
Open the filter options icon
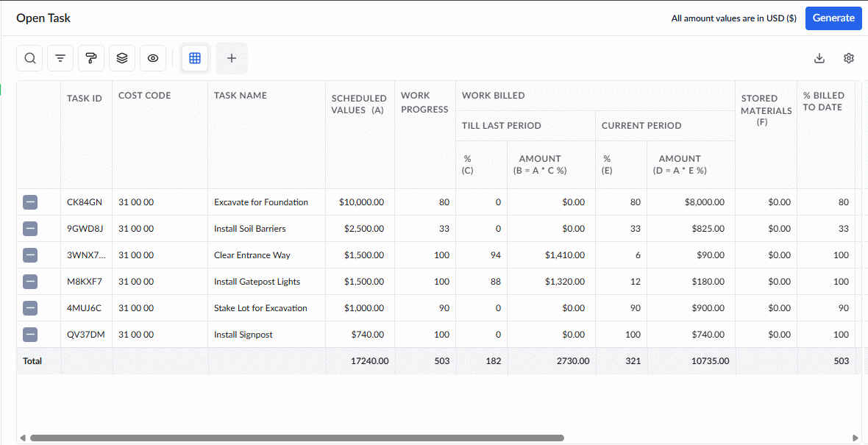(x=60, y=58)
